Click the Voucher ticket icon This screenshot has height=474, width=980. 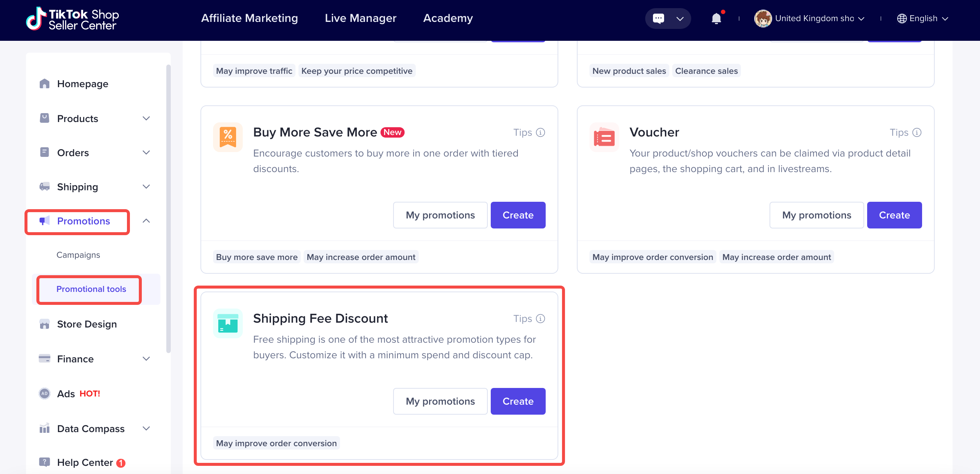tap(604, 137)
